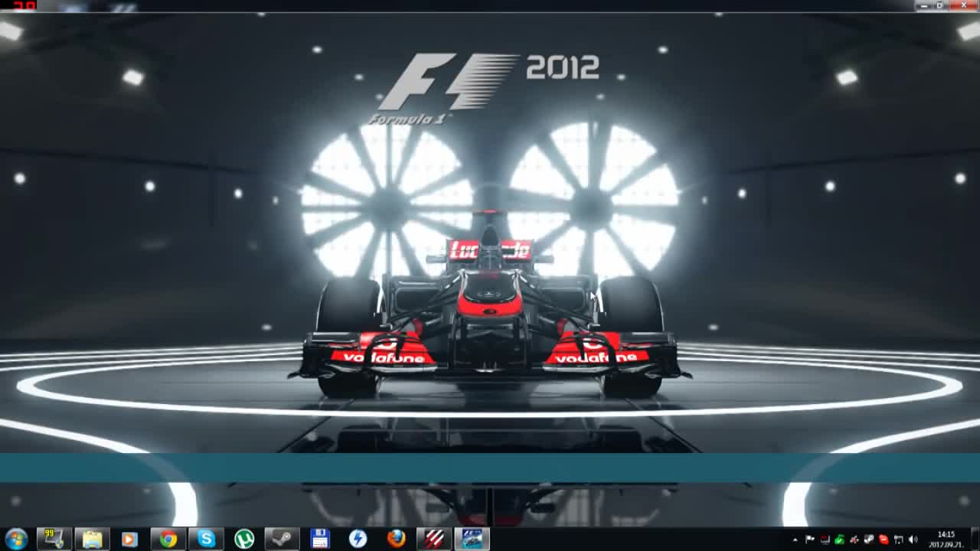The width and height of the screenshot is (980, 551).
Task: Minimize the F1 2012 window
Action: click(924, 5)
